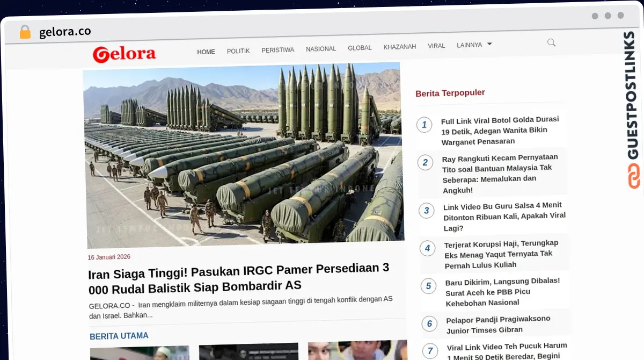
Task: Click number badge 1 in Berita Terpopuler
Action: click(425, 125)
